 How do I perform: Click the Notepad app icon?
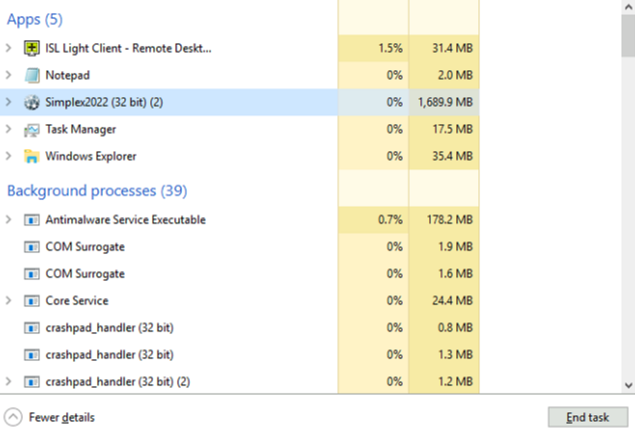coord(32,75)
